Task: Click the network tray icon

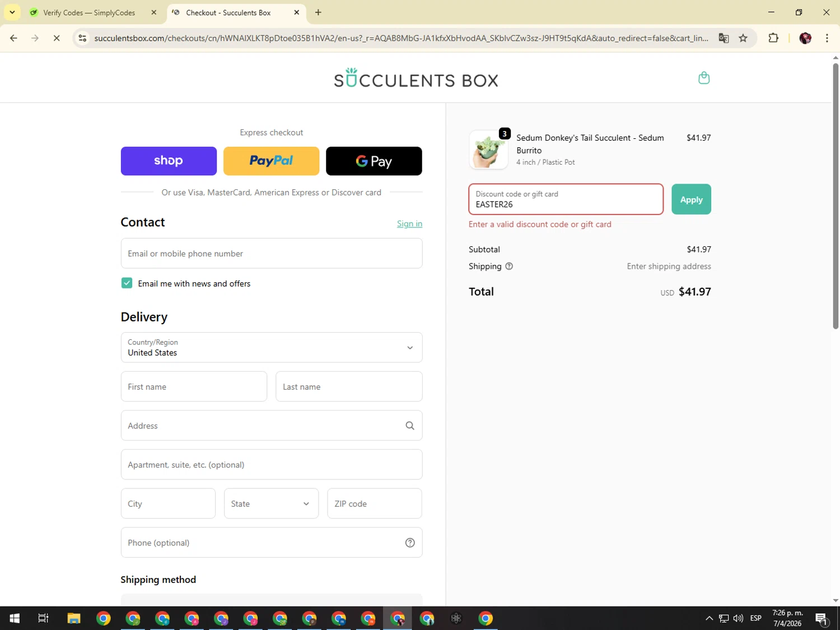Action: (724, 618)
